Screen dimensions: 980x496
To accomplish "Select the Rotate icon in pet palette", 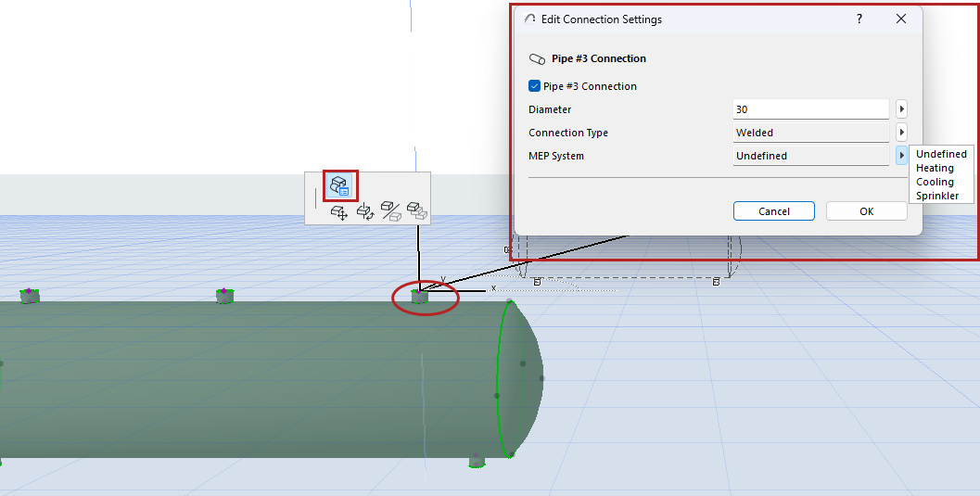I will coord(365,212).
